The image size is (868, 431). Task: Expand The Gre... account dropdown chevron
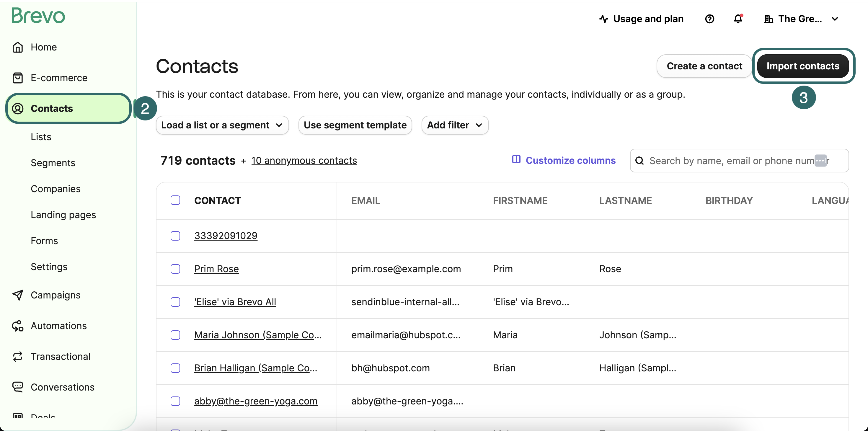coord(835,19)
